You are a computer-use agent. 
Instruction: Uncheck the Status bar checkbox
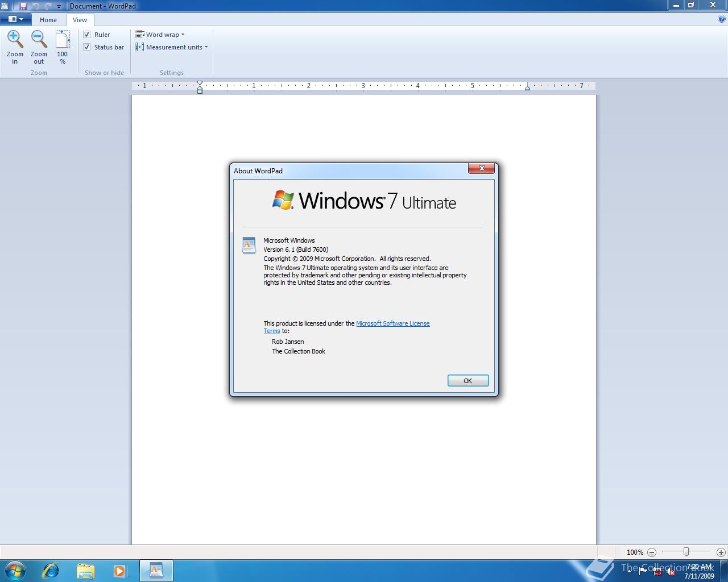pyautogui.click(x=87, y=47)
